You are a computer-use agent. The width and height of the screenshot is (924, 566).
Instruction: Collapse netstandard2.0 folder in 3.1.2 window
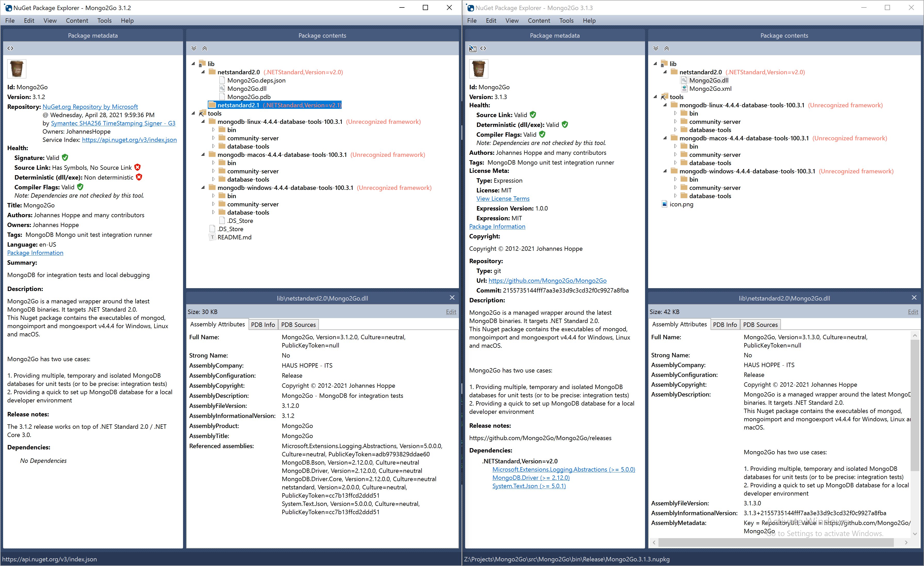(203, 72)
